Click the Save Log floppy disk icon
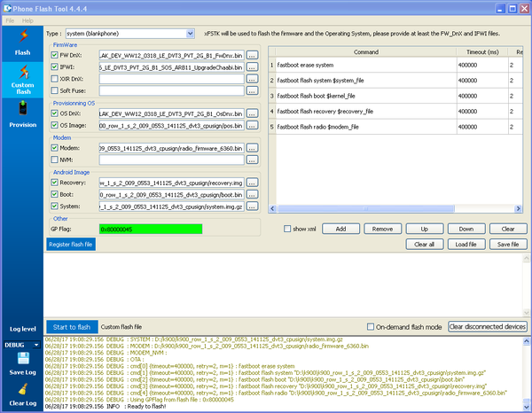 click(22, 361)
